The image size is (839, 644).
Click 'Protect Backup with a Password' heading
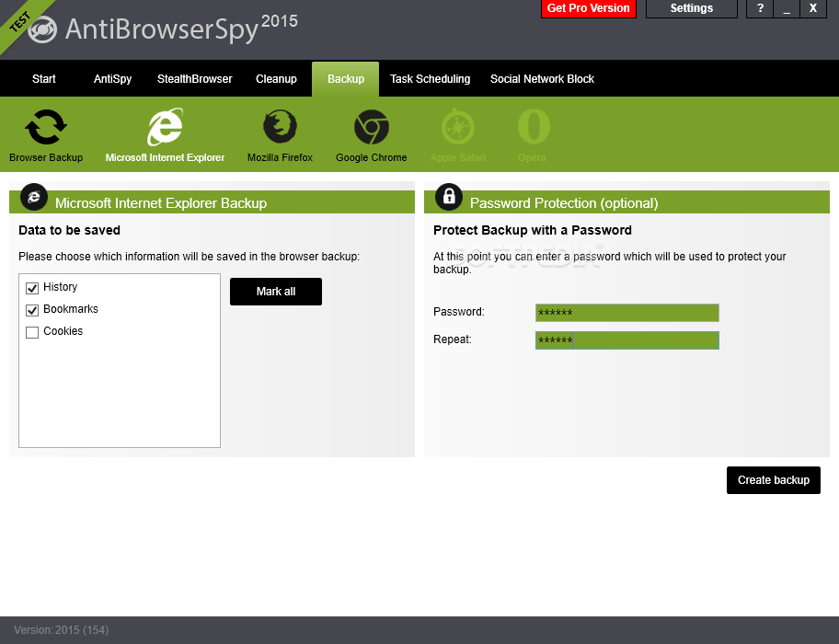click(x=533, y=231)
